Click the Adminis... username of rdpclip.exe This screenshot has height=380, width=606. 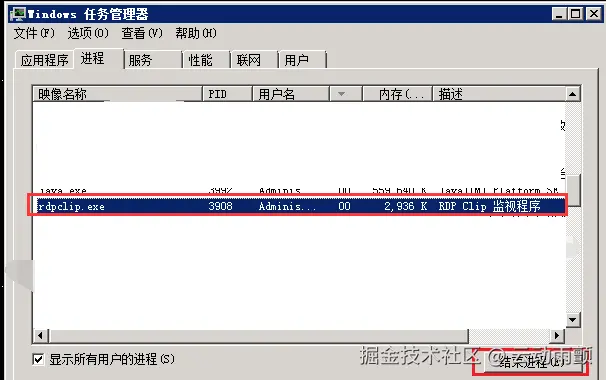pos(287,206)
